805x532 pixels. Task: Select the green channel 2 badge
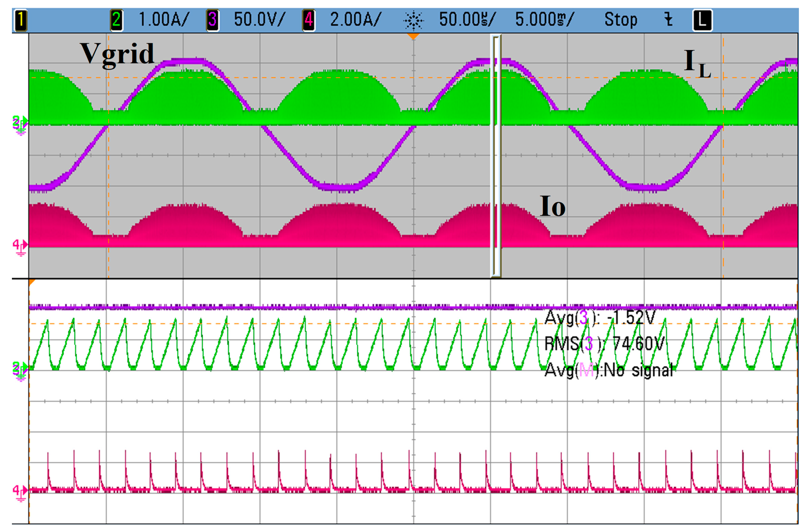116,20
